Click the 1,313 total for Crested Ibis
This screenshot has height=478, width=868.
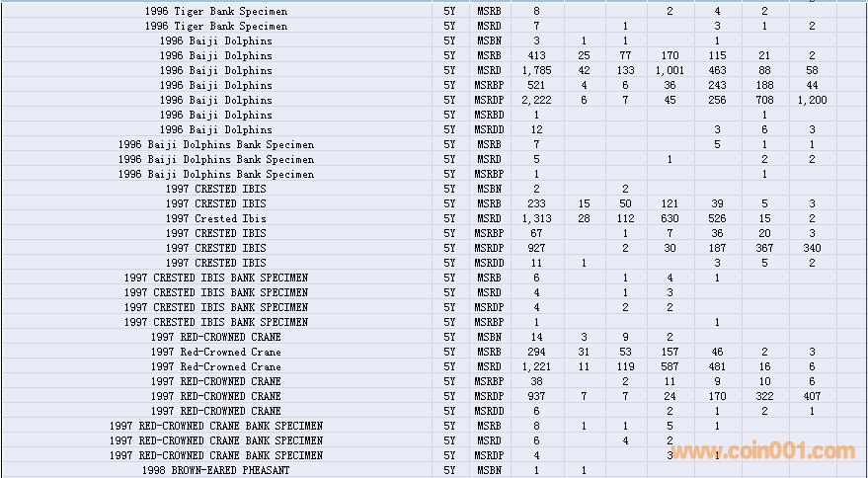[x=536, y=218]
